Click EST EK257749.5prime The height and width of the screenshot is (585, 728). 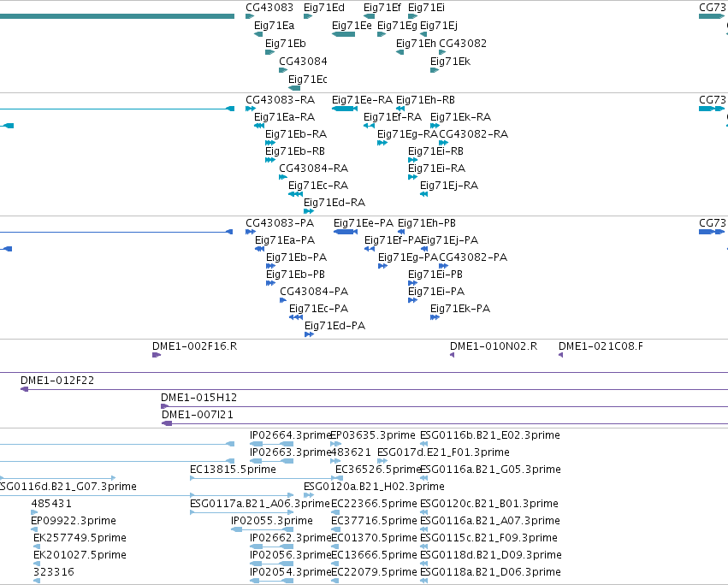point(80,538)
